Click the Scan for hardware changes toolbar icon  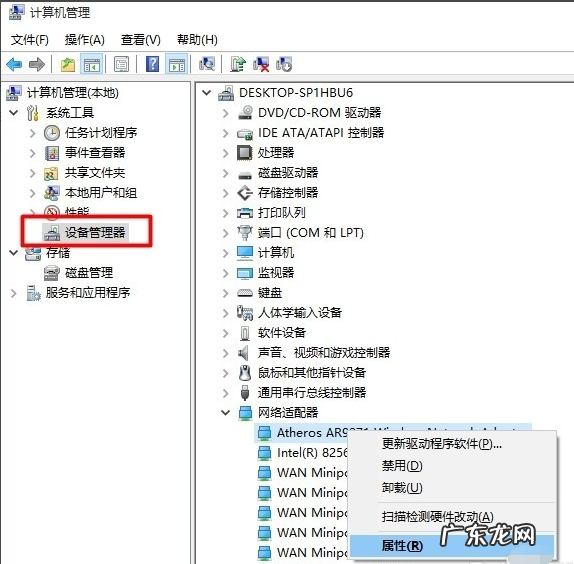point(207,64)
